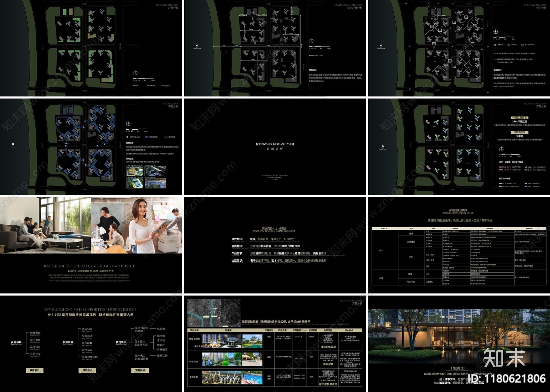Click the 270°环幕江景 text

pos(519,122)
